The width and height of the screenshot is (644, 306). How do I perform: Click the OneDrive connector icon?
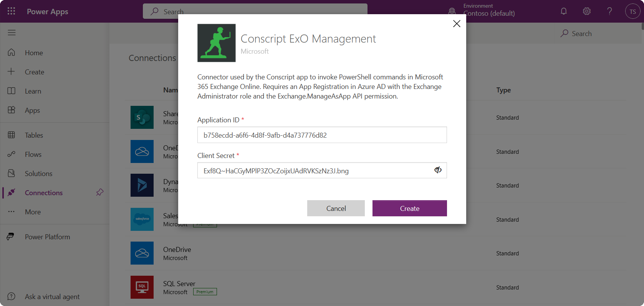pyautogui.click(x=142, y=253)
